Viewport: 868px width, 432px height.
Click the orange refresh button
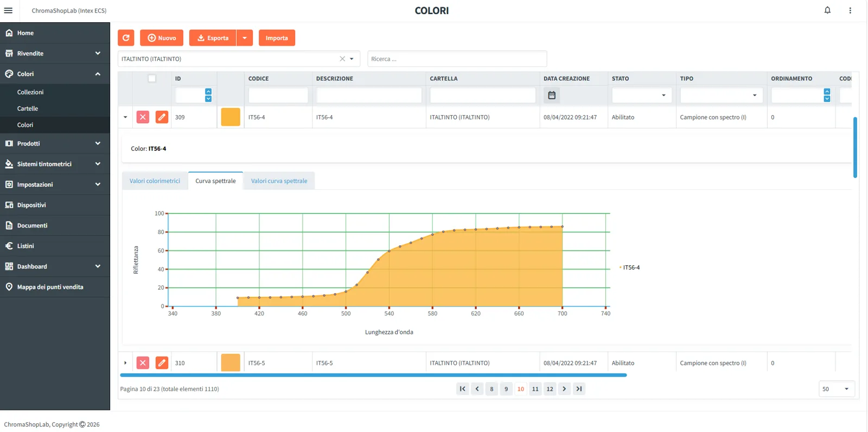[x=126, y=38]
